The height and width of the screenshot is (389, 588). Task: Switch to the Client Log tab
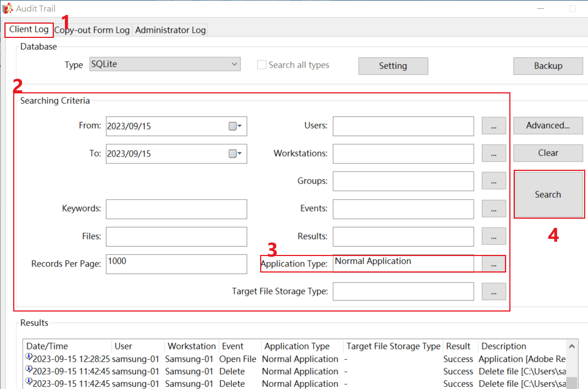tap(29, 30)
